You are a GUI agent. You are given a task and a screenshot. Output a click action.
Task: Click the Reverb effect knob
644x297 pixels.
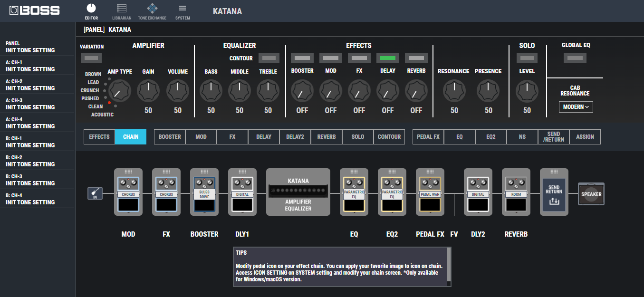(x=416, y=90)
